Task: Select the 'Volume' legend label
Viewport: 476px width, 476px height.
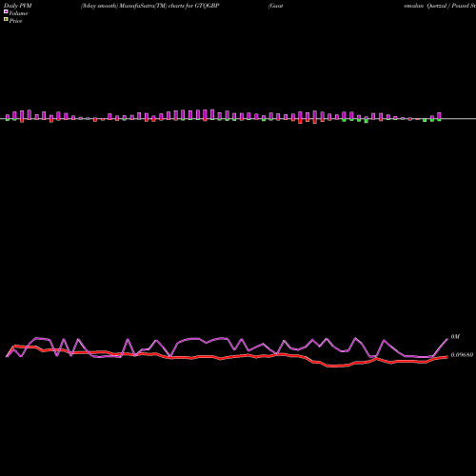Action: coord(18,13)
